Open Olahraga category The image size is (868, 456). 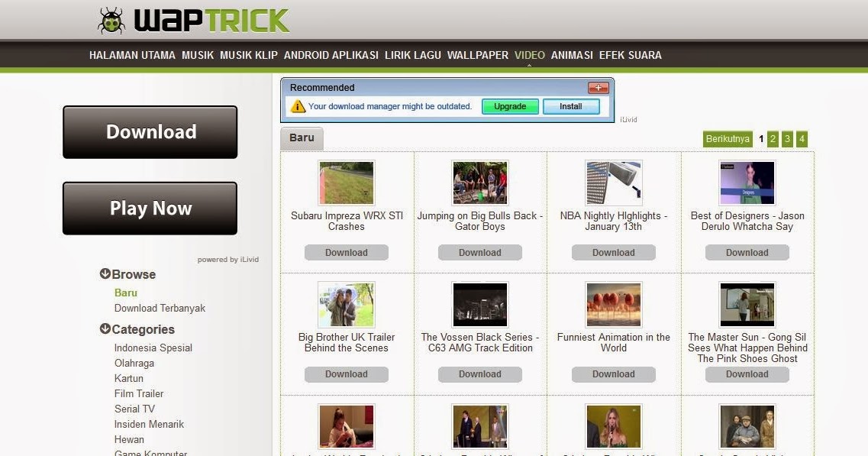[134, 364]
